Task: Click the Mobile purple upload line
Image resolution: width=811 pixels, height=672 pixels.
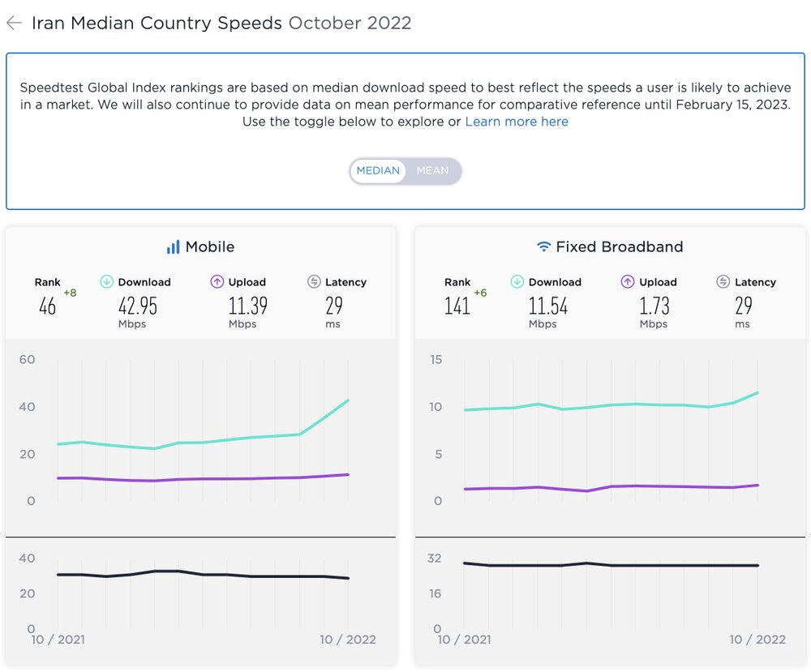Action: [x=203, y=479]
